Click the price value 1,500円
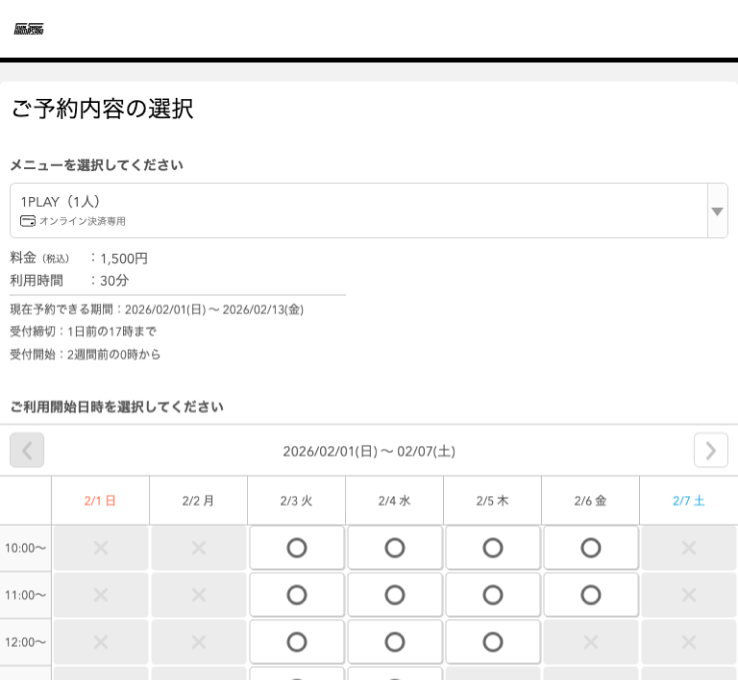 coord(124,258)
